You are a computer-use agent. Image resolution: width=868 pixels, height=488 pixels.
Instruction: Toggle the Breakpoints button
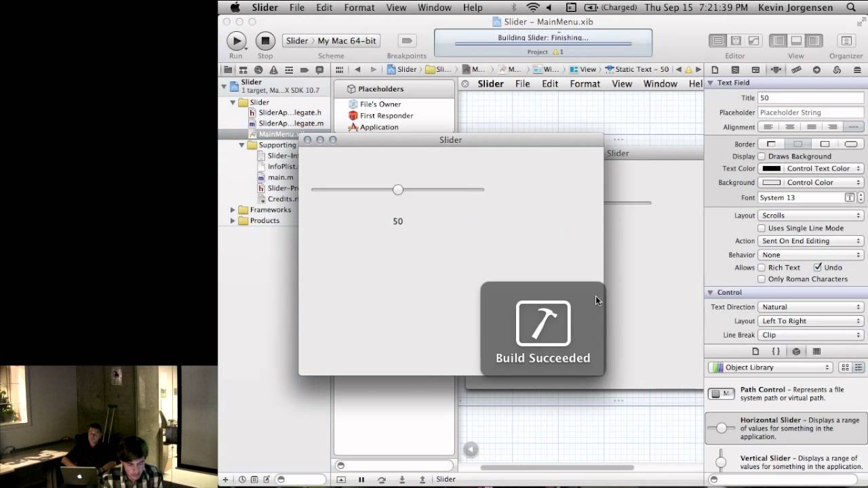click(407, 41)
